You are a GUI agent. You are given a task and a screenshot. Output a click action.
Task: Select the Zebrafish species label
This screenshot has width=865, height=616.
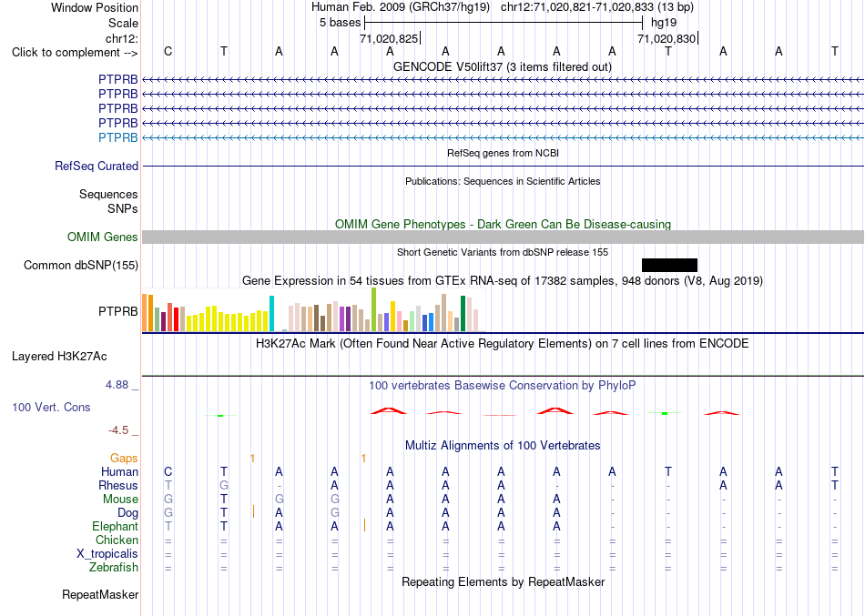pyautogui.click(x=114, y=567)
